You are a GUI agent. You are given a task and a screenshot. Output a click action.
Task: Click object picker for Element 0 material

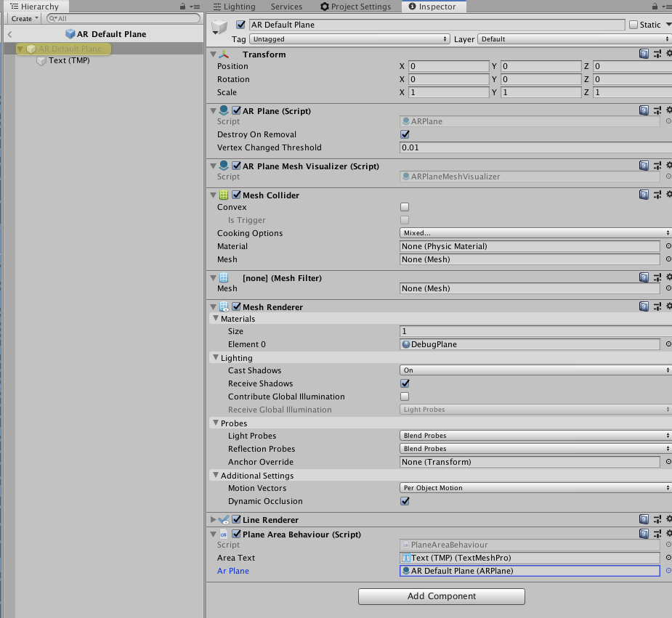pos(668,344)
